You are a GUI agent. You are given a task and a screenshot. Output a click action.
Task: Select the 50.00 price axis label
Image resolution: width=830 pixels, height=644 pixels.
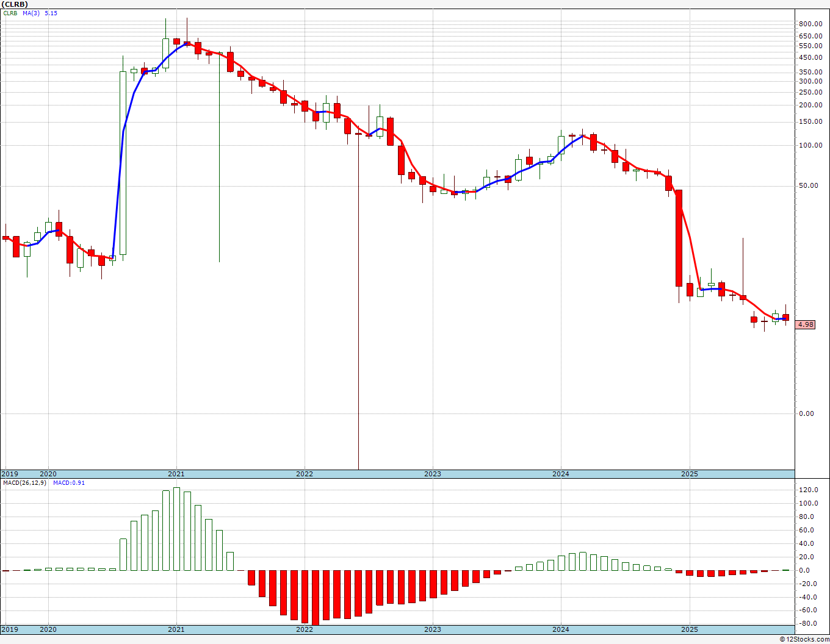tap(809, 185)
